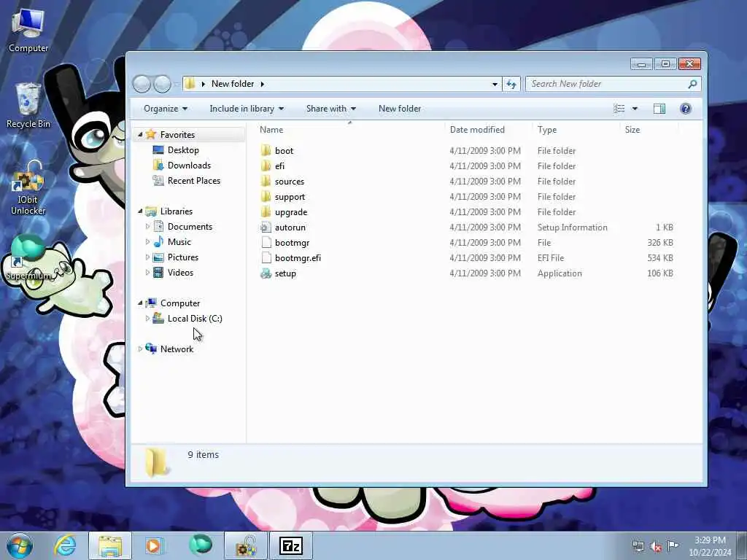Sort by Date modified column header
The image size is (747, 560).
tap(489, 130)
